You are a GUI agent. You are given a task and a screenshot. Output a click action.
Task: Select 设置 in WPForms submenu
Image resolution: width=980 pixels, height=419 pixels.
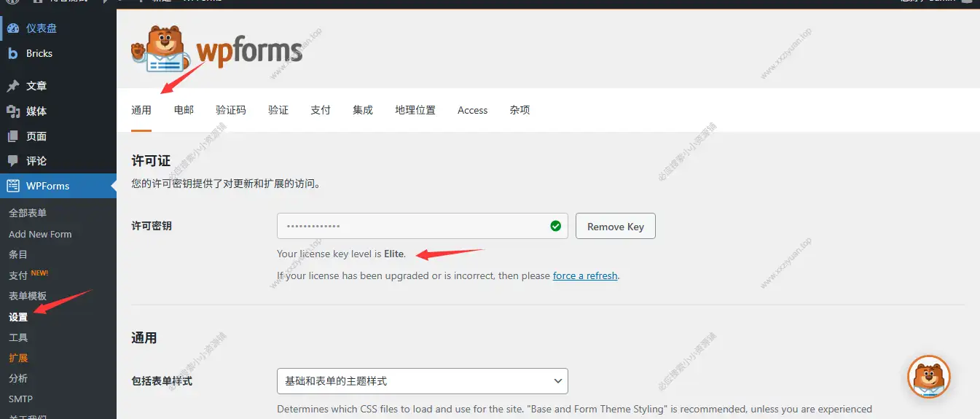point(18,317)
